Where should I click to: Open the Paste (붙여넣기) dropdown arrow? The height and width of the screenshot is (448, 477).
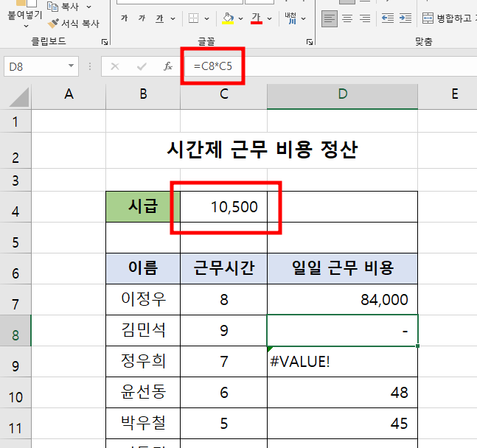tap(26, 26)
